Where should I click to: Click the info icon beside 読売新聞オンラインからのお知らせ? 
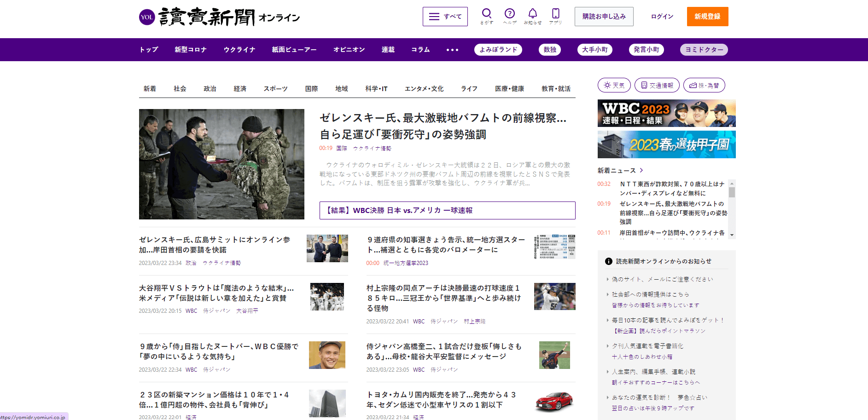click(609, 261)
